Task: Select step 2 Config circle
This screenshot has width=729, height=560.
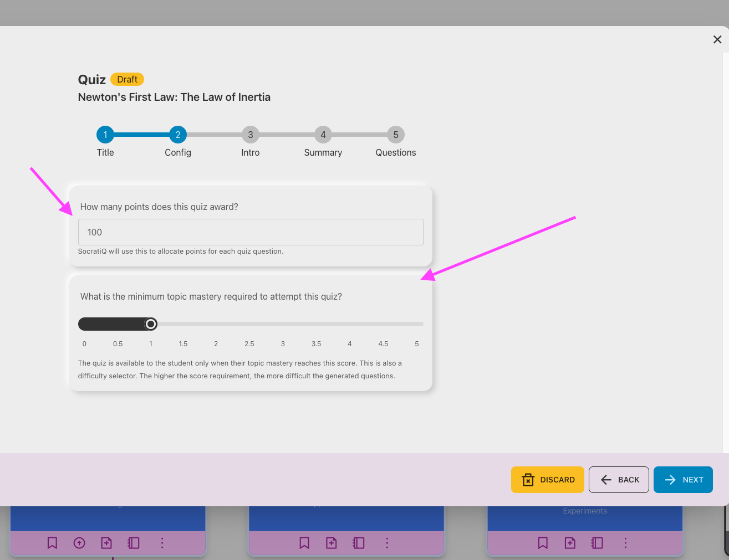Action: (178, 135)
